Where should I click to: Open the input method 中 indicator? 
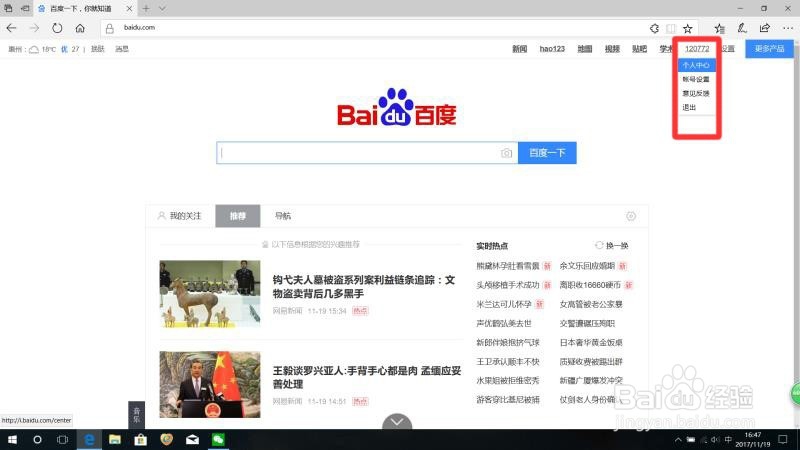click(x=728, y=440)
